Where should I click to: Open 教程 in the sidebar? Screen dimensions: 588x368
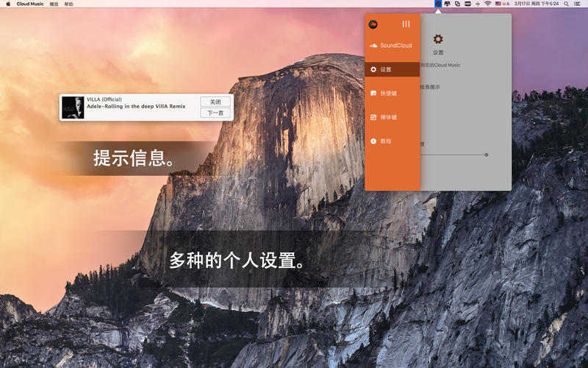(x=392, y=141)
